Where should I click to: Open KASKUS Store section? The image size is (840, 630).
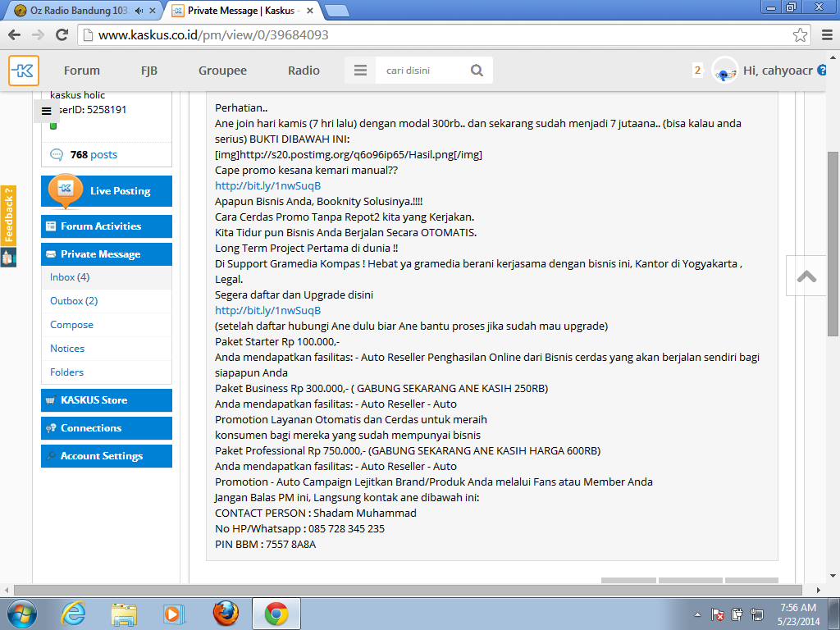[107, 400]
